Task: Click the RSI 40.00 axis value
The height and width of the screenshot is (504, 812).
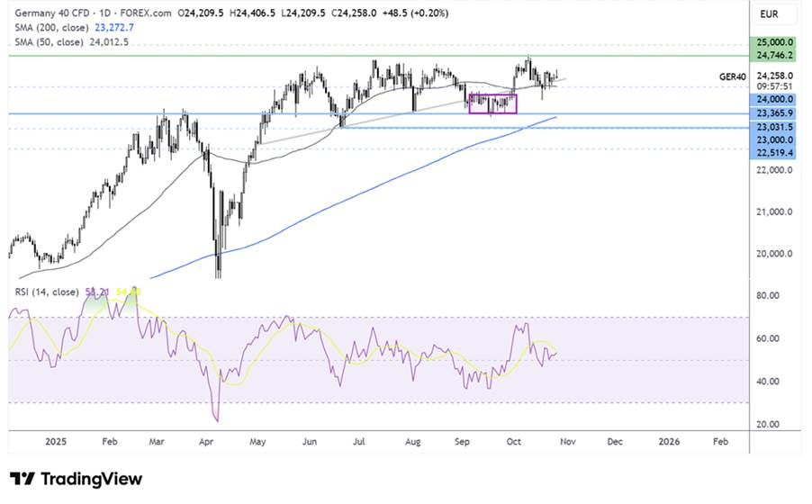Action: point(768,382)
